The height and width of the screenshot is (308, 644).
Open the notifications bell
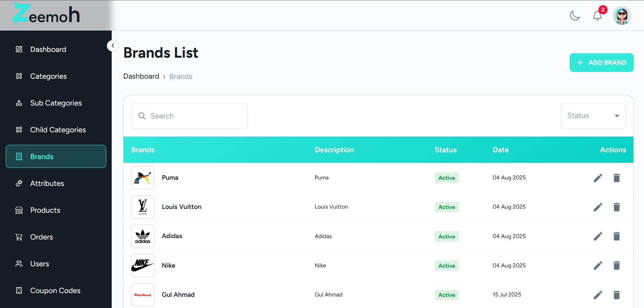tap(597, 15)
